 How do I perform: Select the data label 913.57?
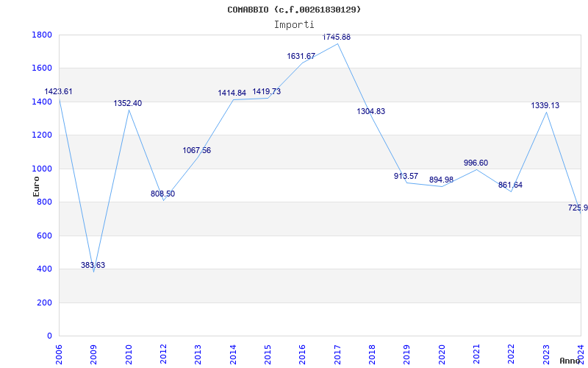[406, 176]
